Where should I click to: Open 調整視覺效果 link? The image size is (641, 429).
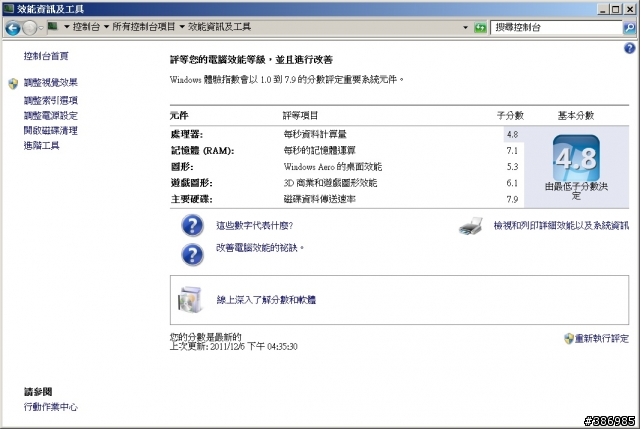pos(51,83)
